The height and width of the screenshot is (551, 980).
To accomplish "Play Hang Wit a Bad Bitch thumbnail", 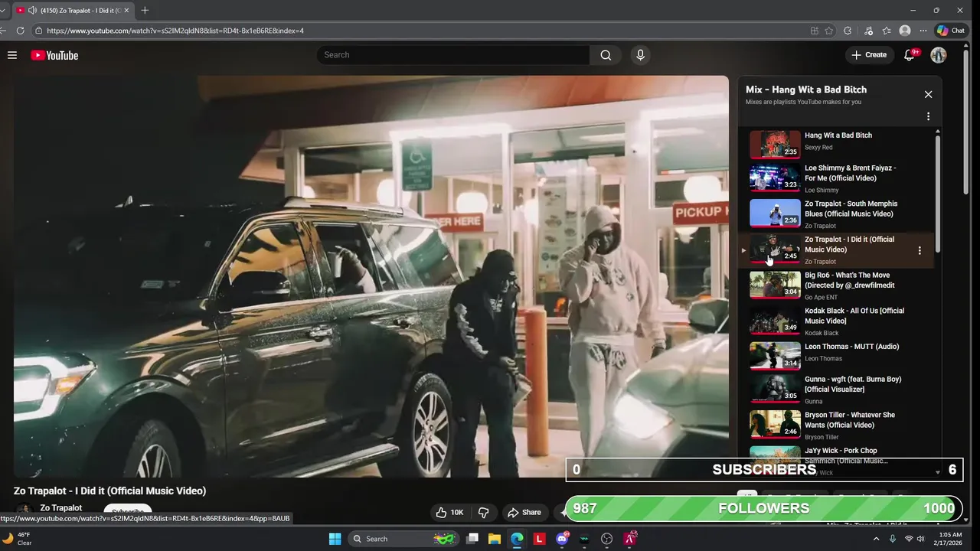I will pos(775,144).
